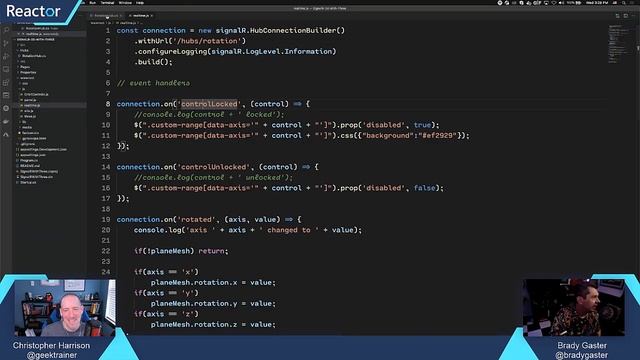Open the Extensions view
640x360 pixels.
coord(6,82)
